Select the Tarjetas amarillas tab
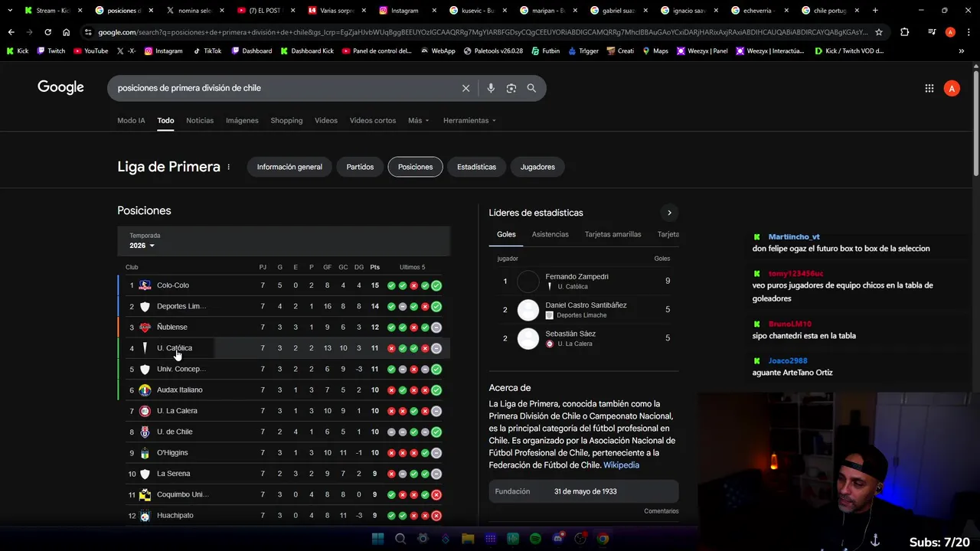Viewport: 980px width, 551px height. 613,234
